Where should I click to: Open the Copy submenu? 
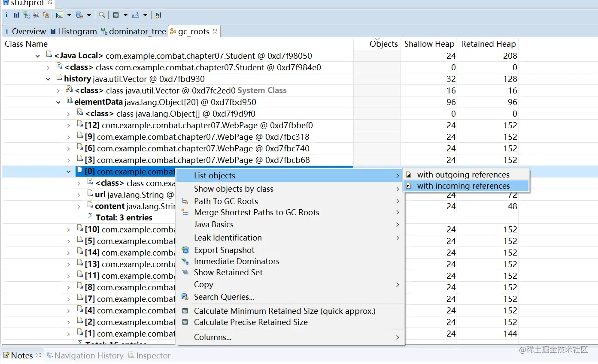click(290, 284)
